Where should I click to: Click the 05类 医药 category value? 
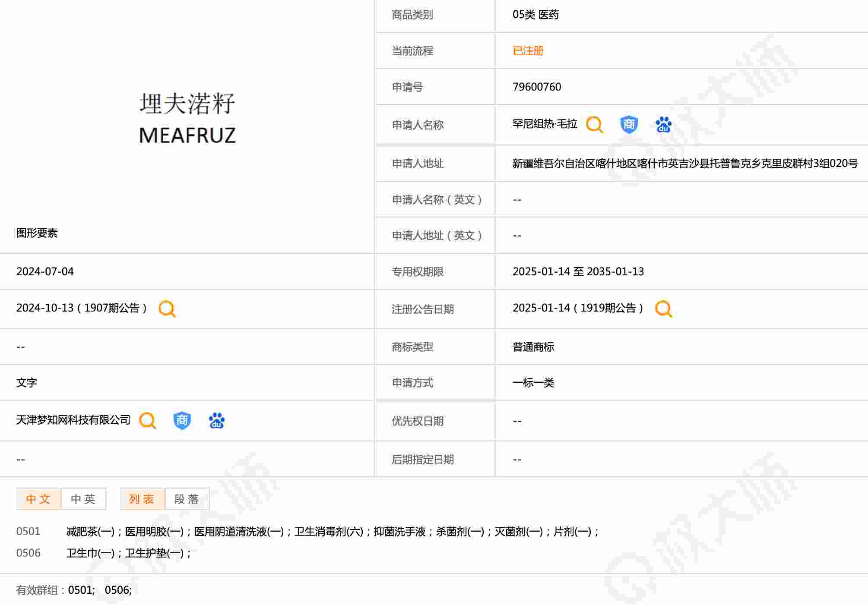(x=535, y=15)
